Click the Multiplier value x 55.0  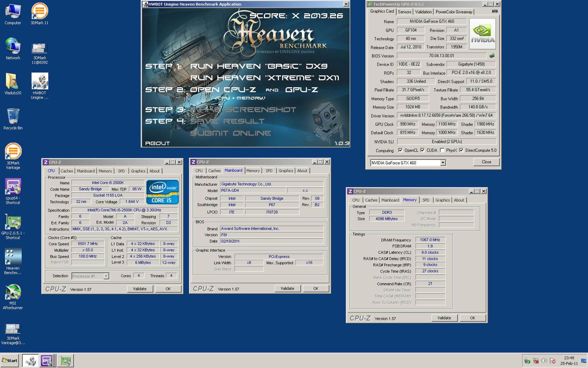click(x=88, y=250)
